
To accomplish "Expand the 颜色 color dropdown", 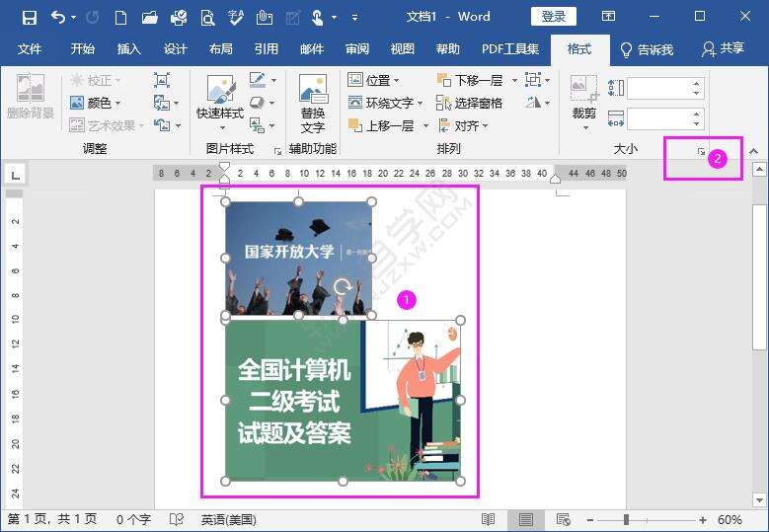I will click(118, 104).
